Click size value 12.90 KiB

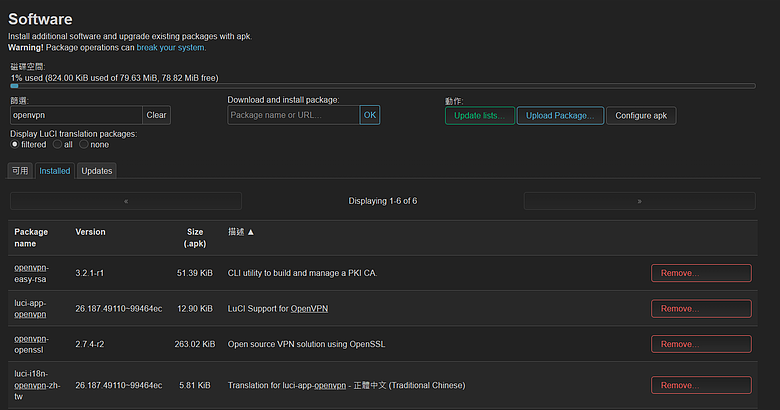[x=195, y=308]
